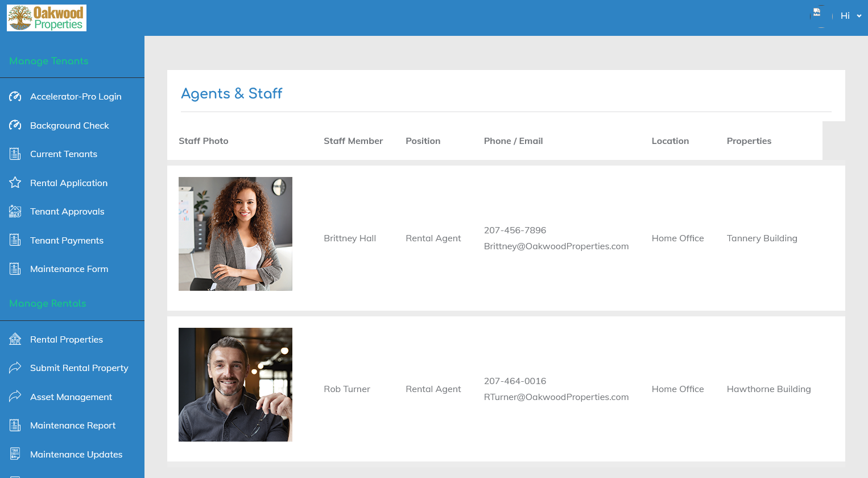Click the Hawthorne Building property
Image resolution: width=868 pixels, height=478 pixels.
coord(769,389)
